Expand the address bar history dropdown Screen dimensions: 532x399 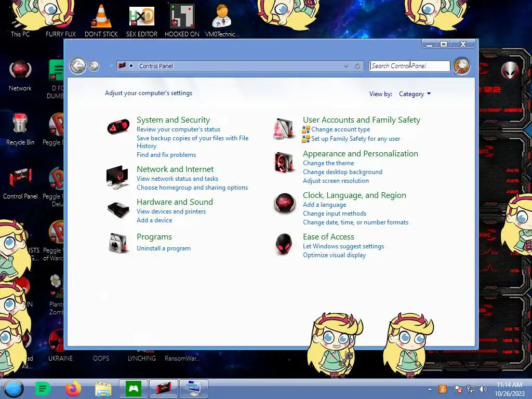(x=346, y=66)
